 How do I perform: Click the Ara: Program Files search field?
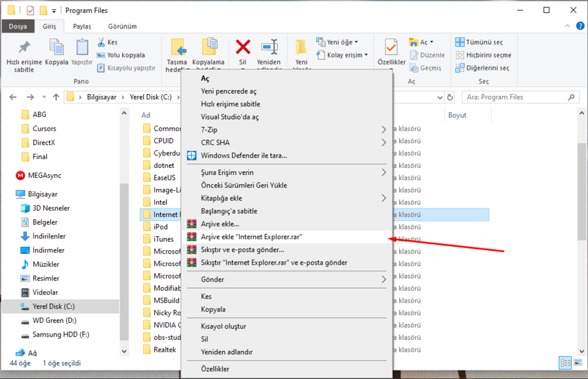click(521, 97)
